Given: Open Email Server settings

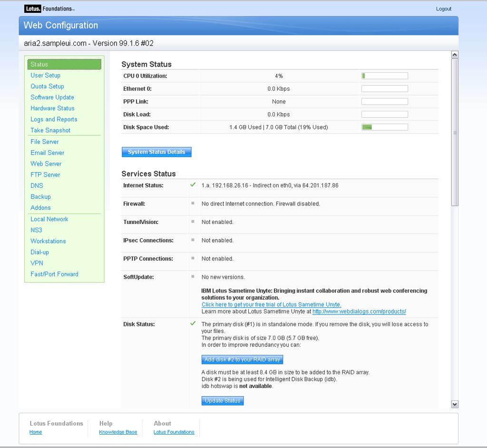Looking at the screenshot, I should pos(47,153).
